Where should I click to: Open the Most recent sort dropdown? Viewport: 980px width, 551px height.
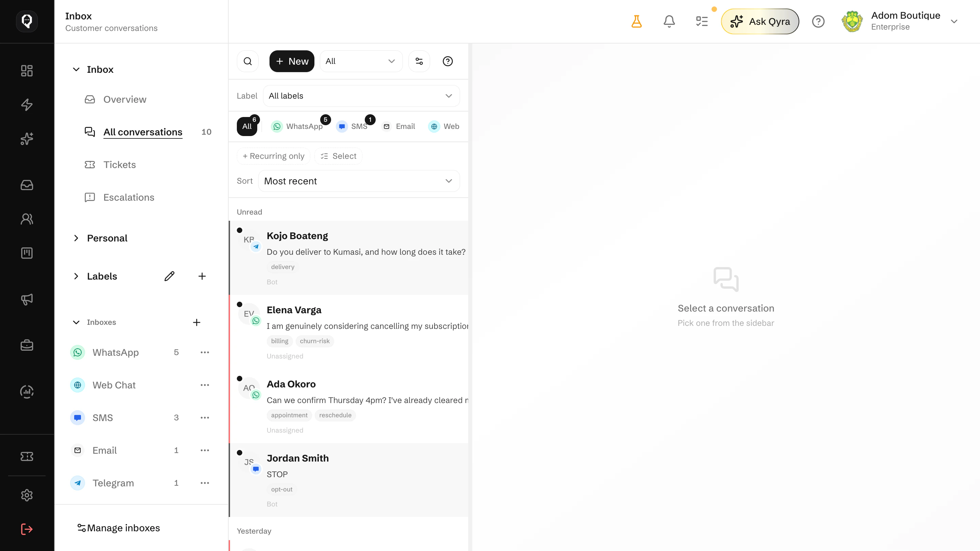pos(359,181)
